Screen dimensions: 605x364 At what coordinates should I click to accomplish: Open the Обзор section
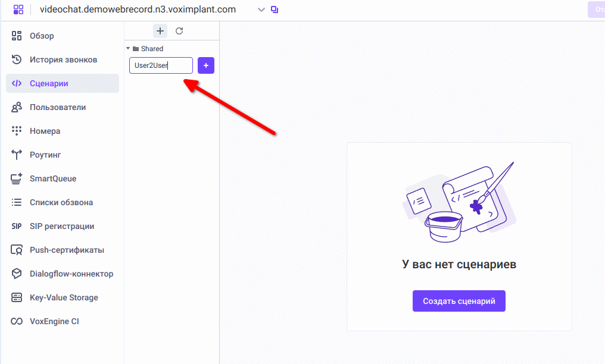click(x=42, y=36)
